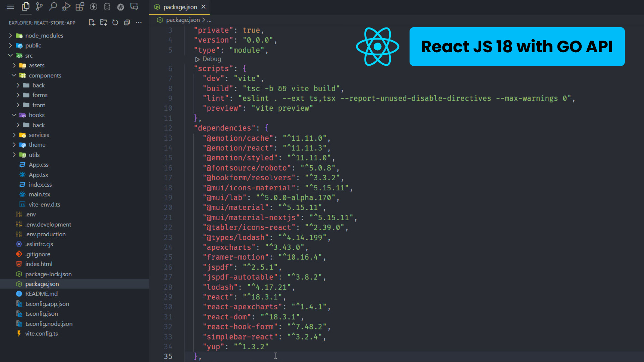Image resolution: width=644 pixels, height=362 pixels.
Task: Expand the forms folder
Action: 40,95
